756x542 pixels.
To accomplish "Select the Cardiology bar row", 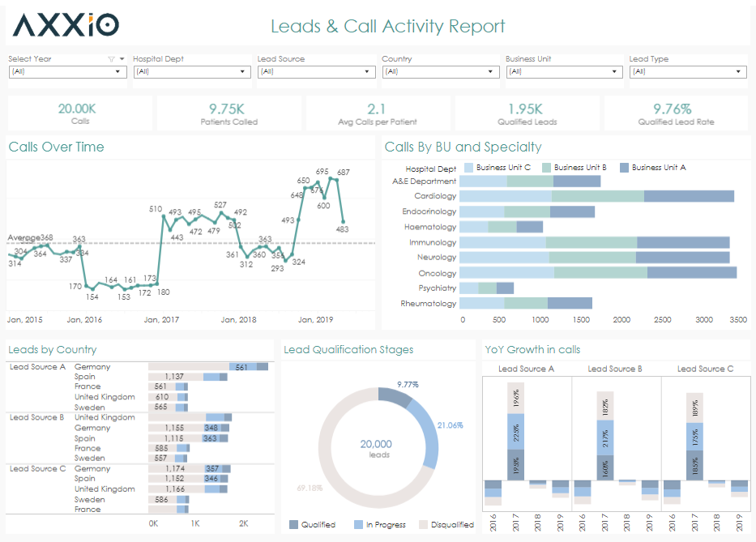I will [596, 196].
